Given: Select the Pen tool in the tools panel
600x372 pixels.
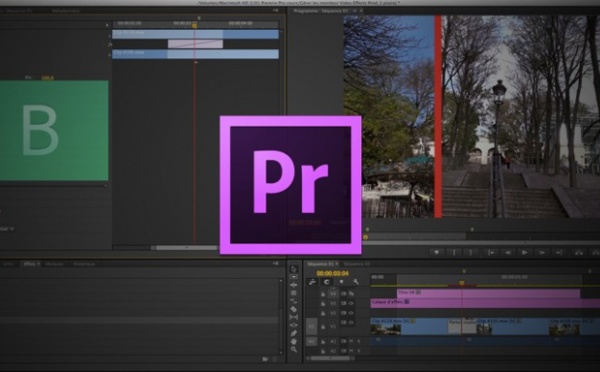Looking at the screenshot, I should [293, 333].
